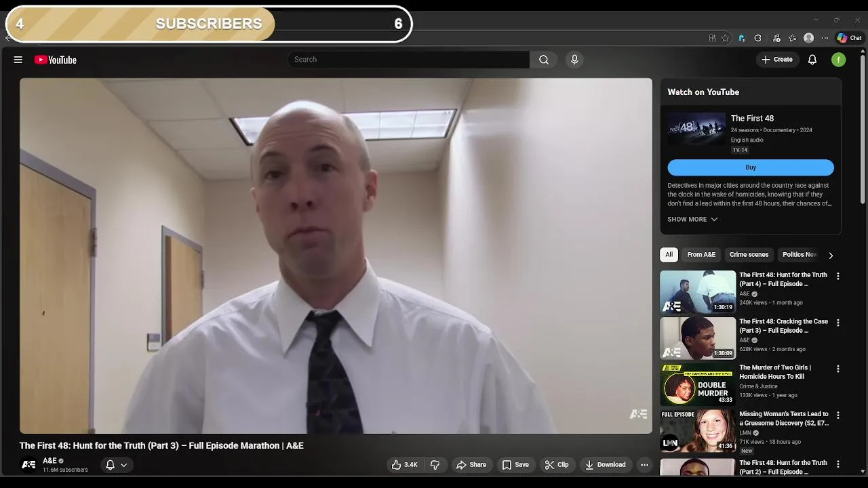This screenshot has height=488, width=868.
Task: Open browser favorites list icon
Action: coord(793,38)
